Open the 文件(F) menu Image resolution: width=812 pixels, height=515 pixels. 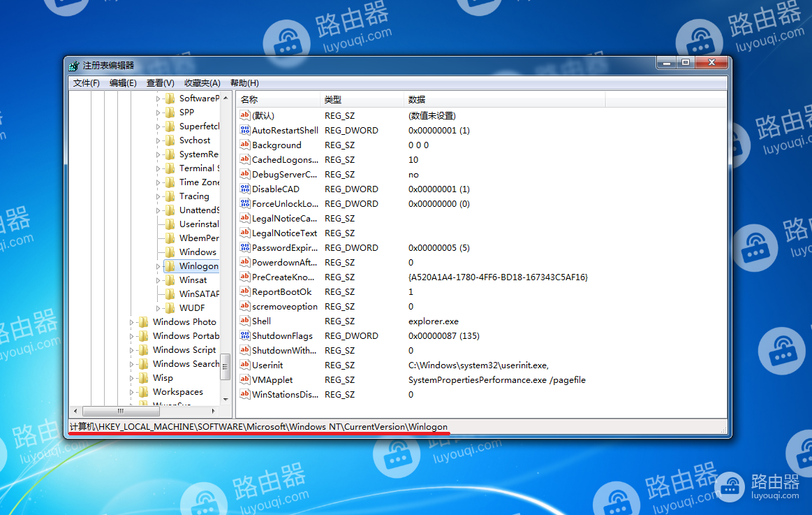86,83
